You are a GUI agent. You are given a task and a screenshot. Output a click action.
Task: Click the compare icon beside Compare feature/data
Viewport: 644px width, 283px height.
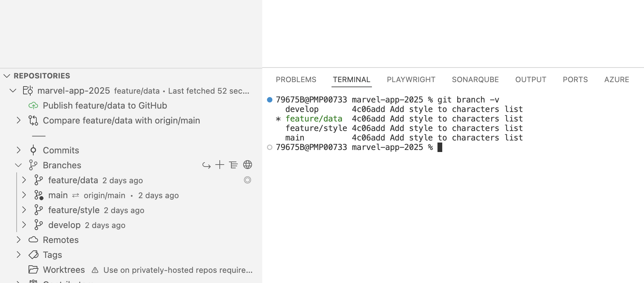pyautogui.click(x=33, y=120)
